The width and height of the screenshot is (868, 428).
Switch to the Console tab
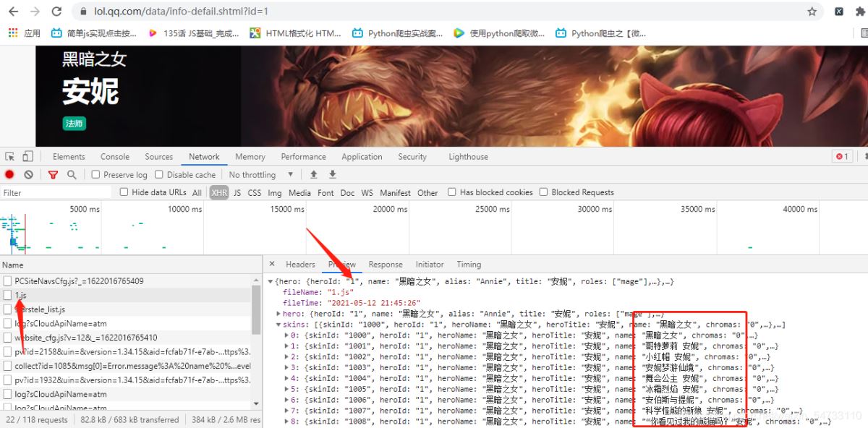point(115,156)
